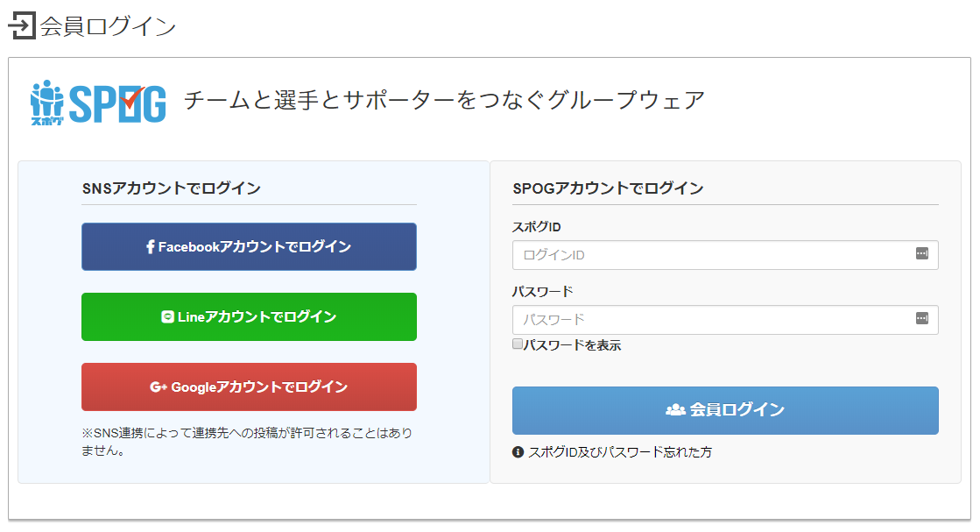Viewport: 980px width, 532px height.
Task: Click the Line logo icon
Action: point(167,317)
